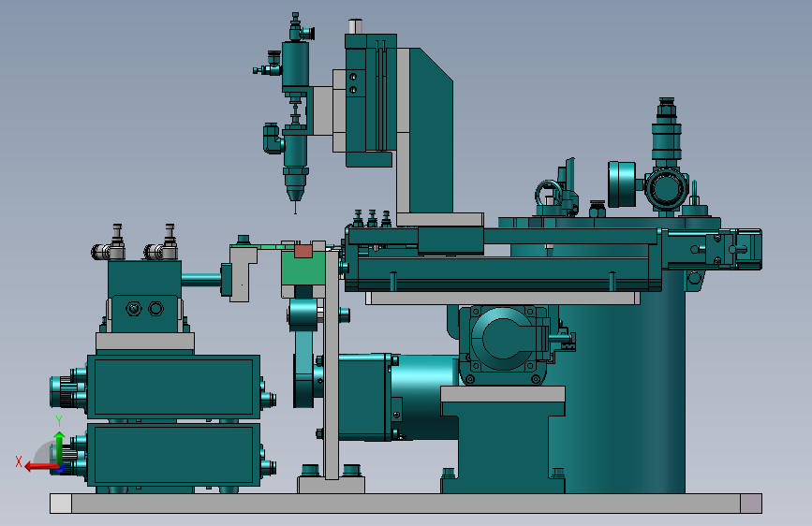Click the "Y" label of the triad
This screenshot has width=812, height=526.
[59, 421]
